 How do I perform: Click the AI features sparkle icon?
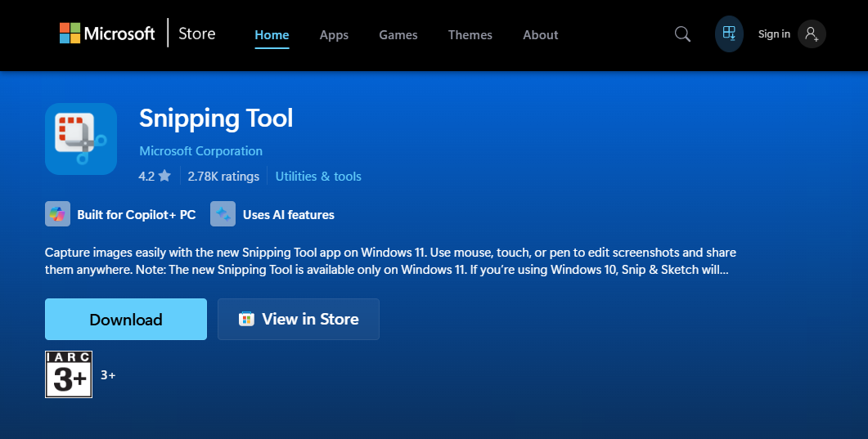223,214
